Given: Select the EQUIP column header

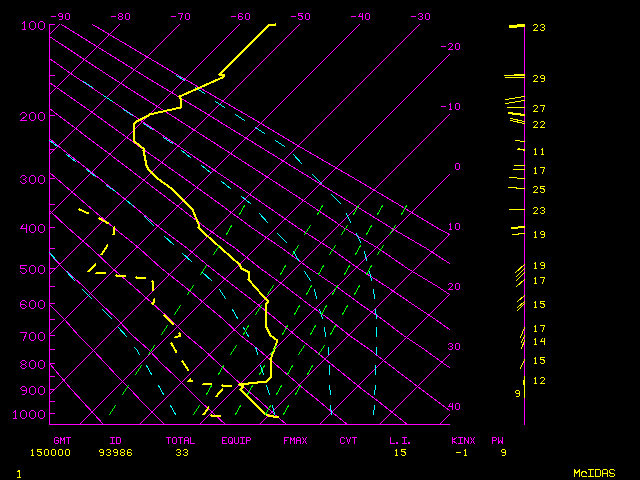Looking at the screenshot, I should pos(237,440).
